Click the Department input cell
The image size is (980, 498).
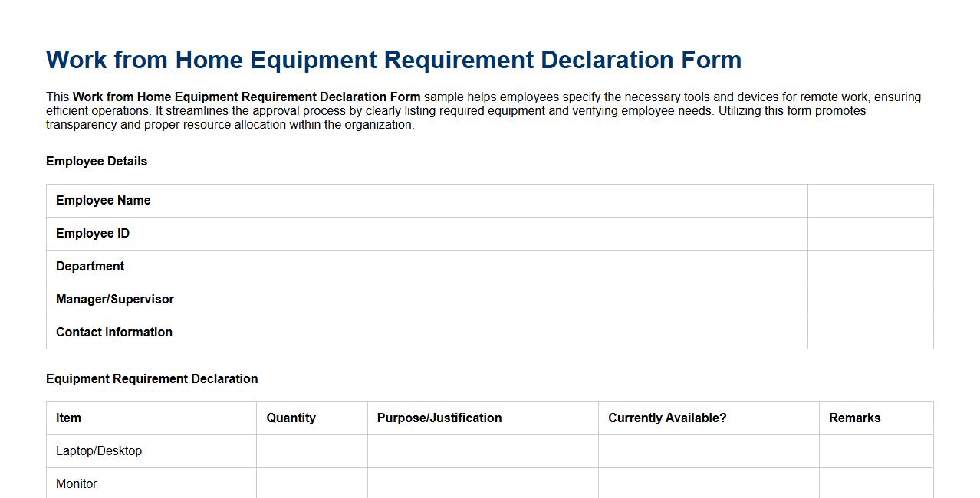[870, 266]
